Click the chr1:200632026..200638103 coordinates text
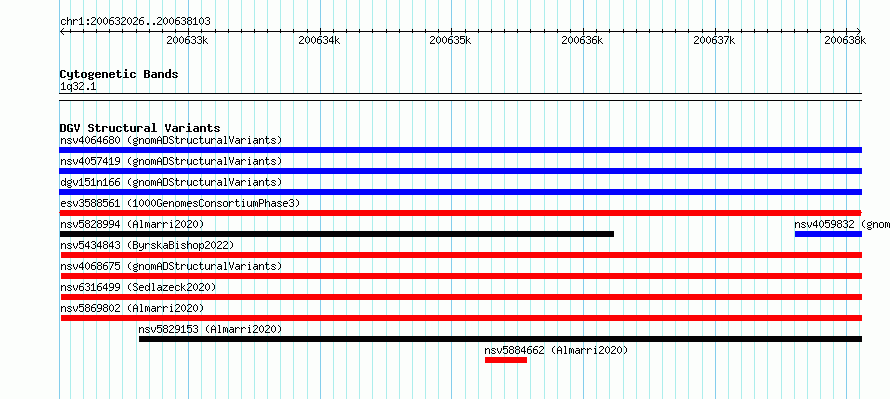The image size is (890, 399). click(x=135, y=21)
